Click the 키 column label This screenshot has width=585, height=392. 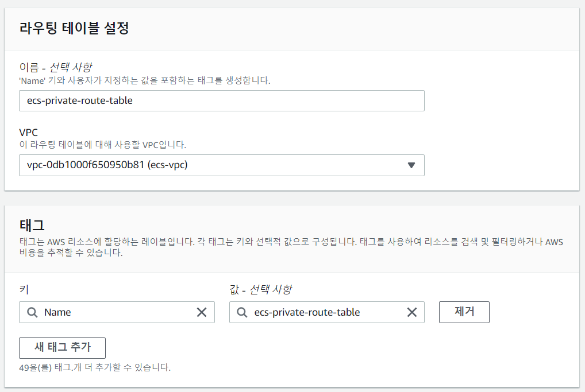tap(24, 289)
